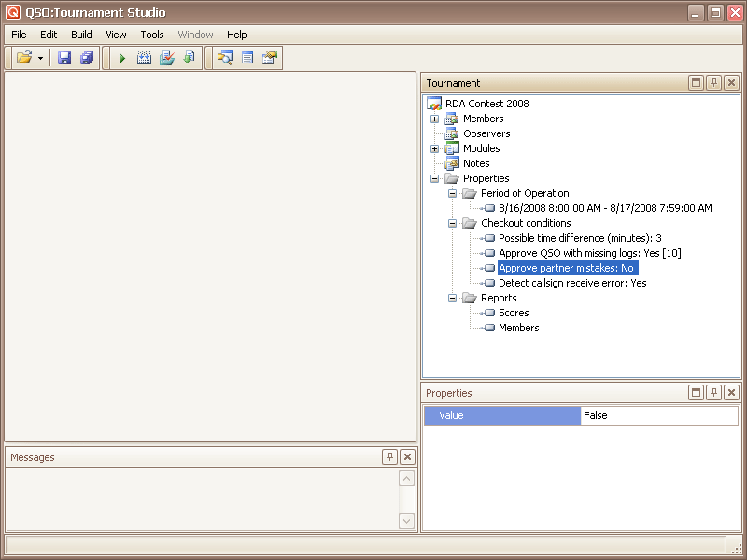This screenshot has height=560, width=747.
Task: Click the green down-arrow document icon
Action: coord(189,59)
